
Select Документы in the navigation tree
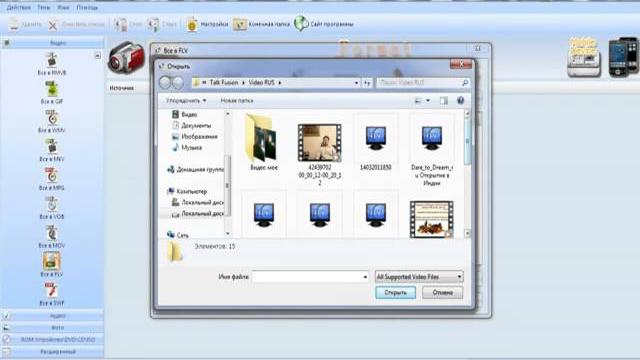click(191, 126)
